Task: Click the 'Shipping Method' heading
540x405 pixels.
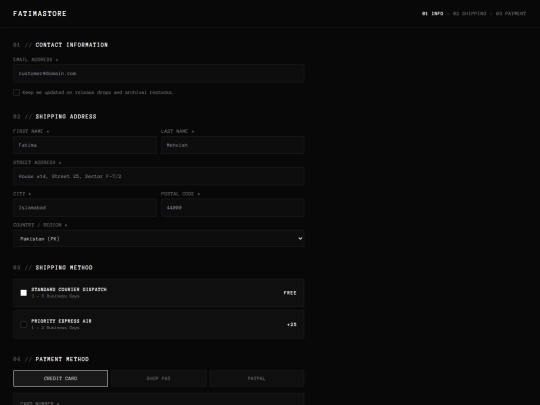Action: 64,268
